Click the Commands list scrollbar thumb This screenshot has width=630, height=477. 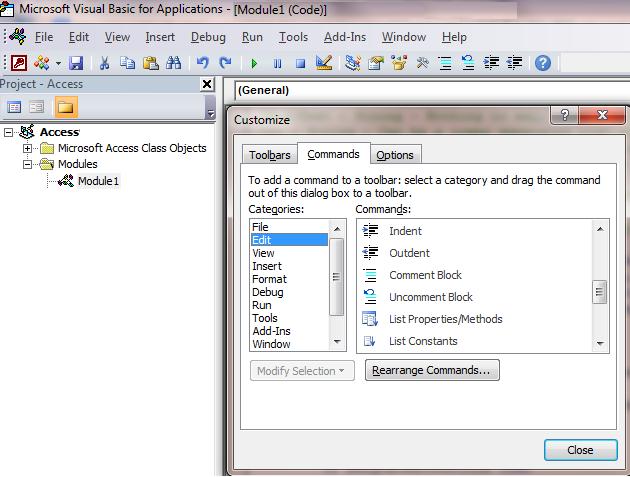[x=600, y=292]
